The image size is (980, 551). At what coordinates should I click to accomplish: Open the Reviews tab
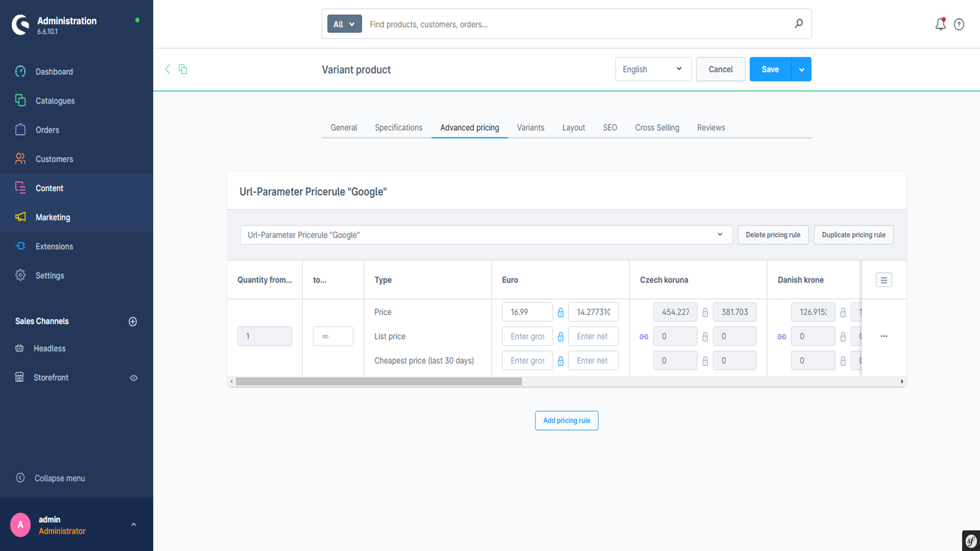(711, 128)
